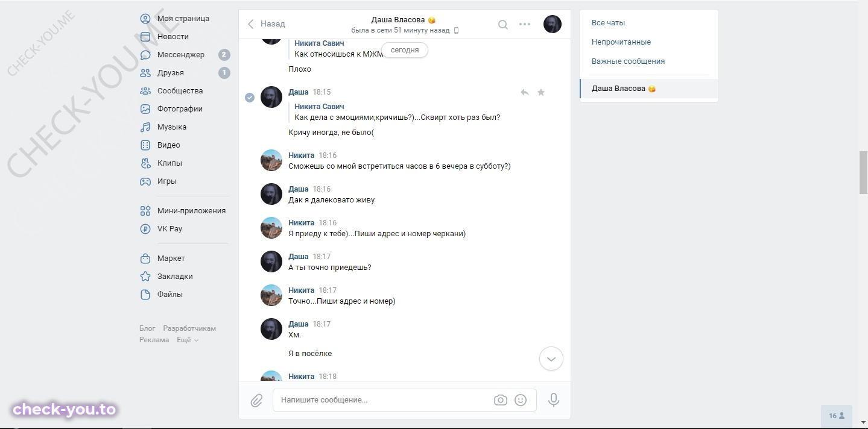Open chat actions three-dots menu
This screenshot has height=429, width=868.
525,25
